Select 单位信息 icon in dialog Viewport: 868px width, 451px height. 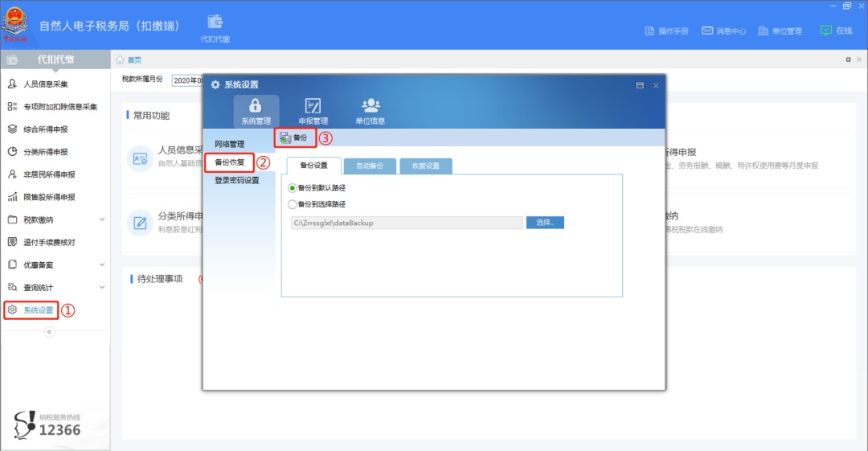coord(371,105)
